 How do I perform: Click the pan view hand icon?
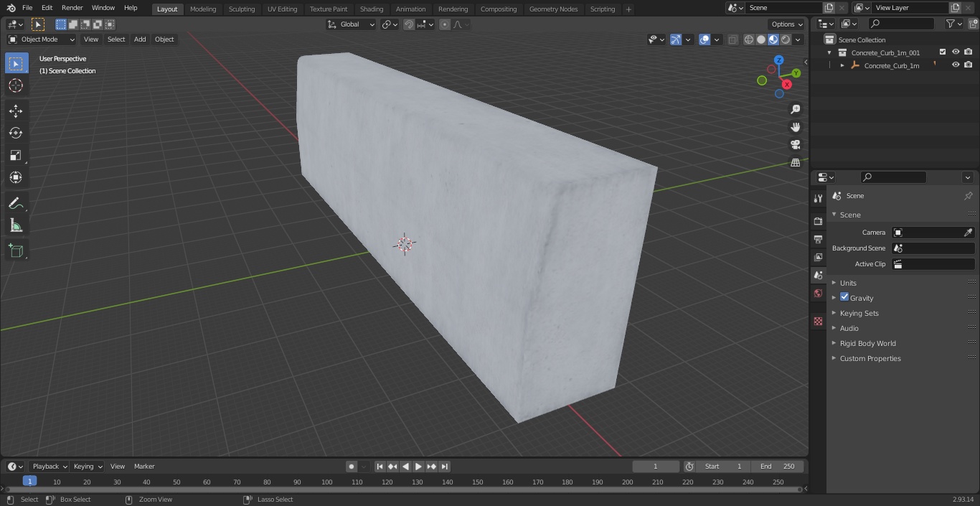pyautogui.click(x=795, y=127)
